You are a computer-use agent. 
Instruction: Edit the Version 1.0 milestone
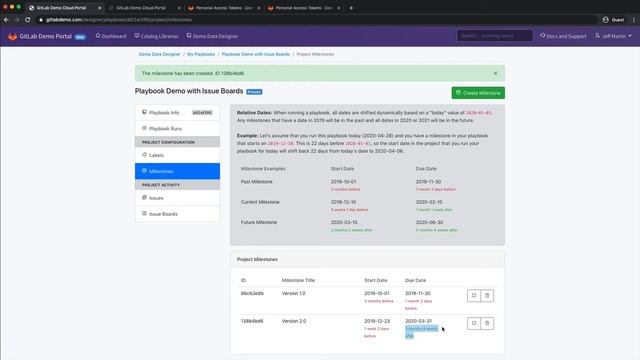point(473,296)
